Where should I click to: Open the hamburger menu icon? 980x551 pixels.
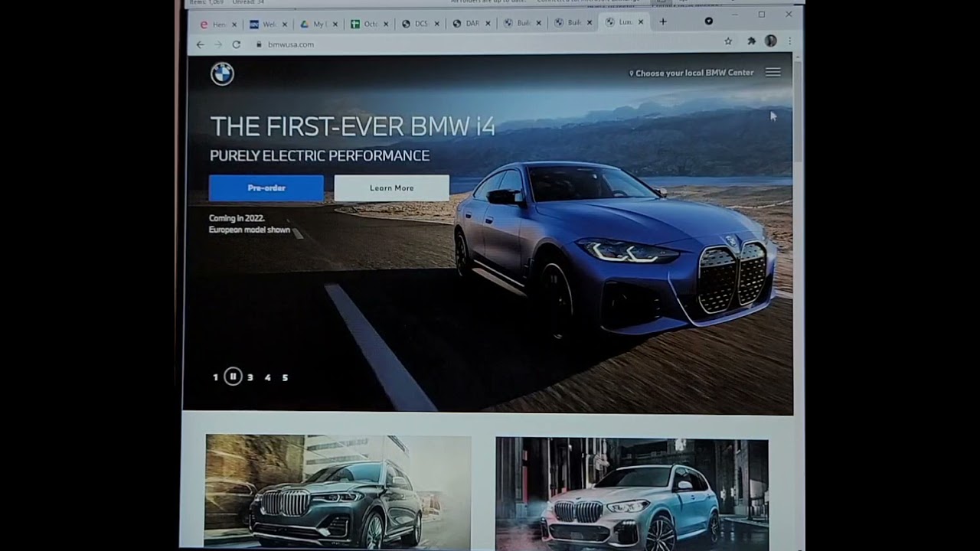click(773, 72)
